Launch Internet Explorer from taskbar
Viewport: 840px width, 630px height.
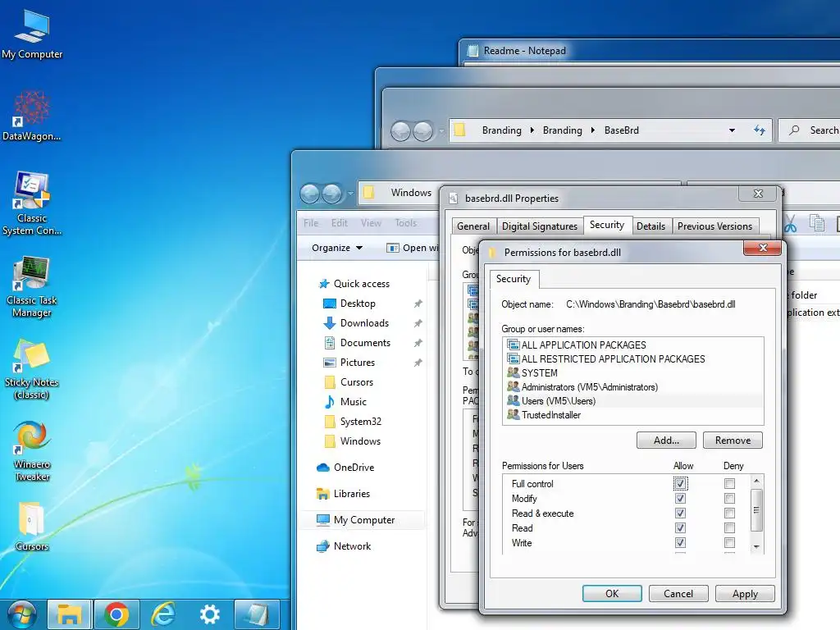click(x=163, y=614)
